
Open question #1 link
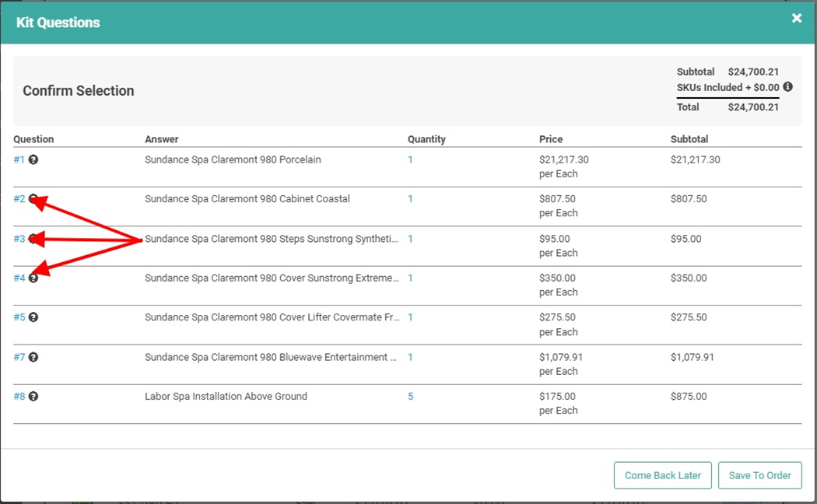(19, 160)
